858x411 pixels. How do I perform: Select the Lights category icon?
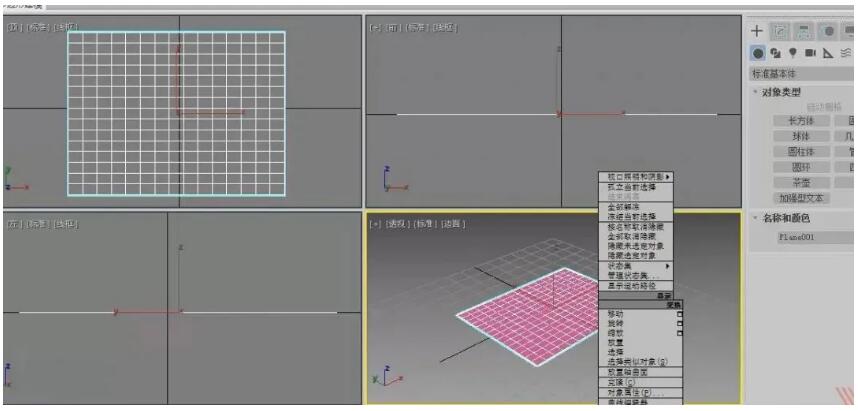pyautogui.click(x=793, y=53)
